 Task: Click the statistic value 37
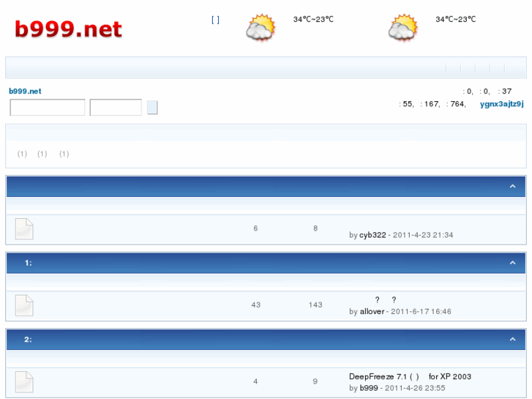(x=507, y=92)
